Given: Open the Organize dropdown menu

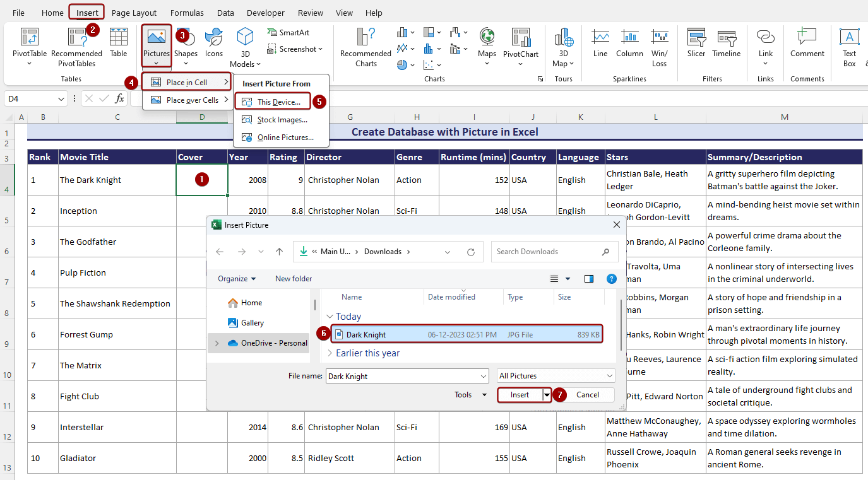Looking at the screenshot, I should [x=237, y=279].
